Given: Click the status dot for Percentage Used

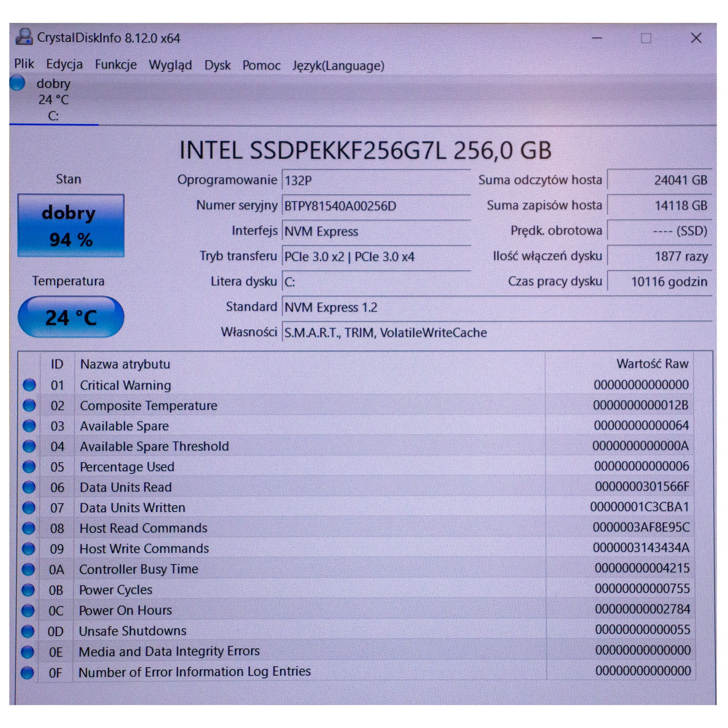Looking at the screenshot, I should [x=29, y=467].
